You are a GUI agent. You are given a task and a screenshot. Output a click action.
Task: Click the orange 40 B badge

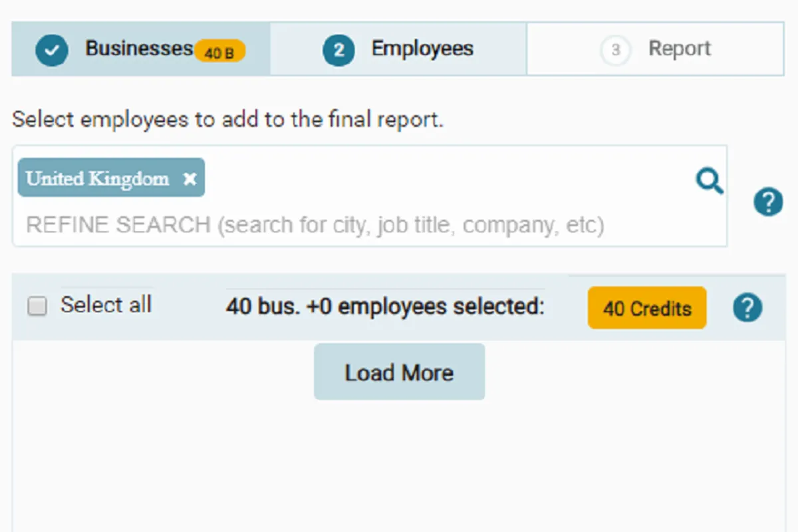[x=219, y=52]
